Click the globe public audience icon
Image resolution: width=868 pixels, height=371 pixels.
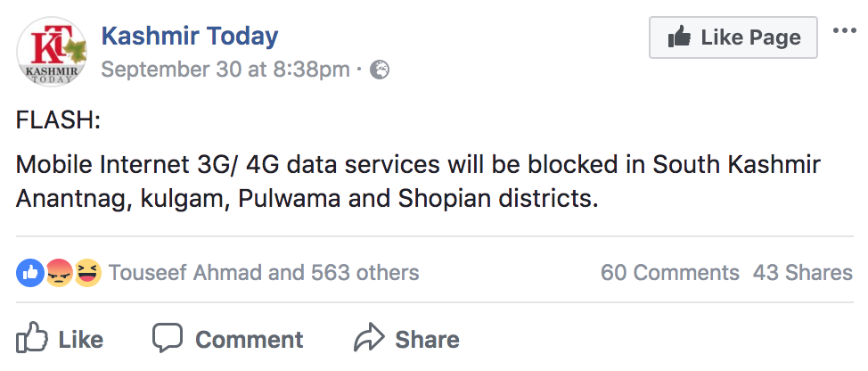click(x=381, y=70)
